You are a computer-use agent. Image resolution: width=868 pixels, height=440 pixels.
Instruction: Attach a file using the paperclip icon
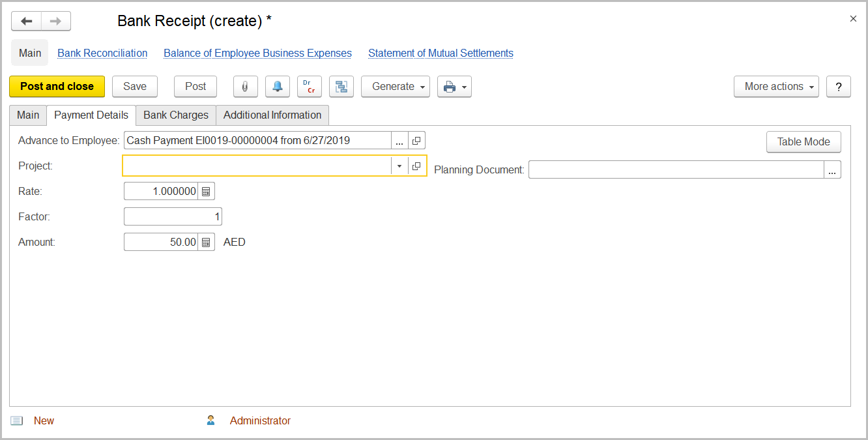246,86
